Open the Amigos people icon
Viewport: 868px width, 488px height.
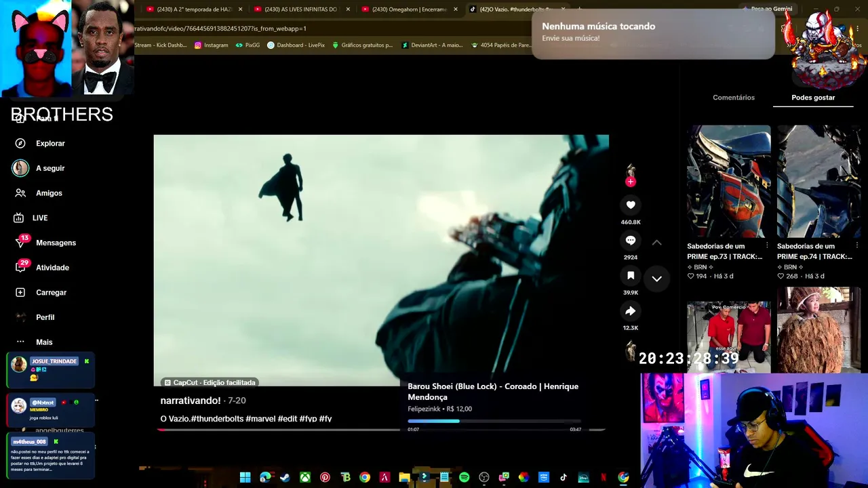[x=20, y=193]
